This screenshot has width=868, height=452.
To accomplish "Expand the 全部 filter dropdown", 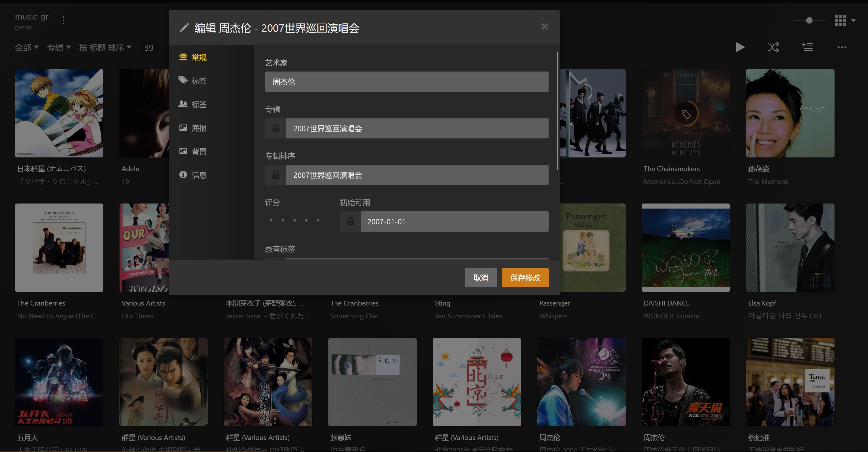I will tap(27, 47).
